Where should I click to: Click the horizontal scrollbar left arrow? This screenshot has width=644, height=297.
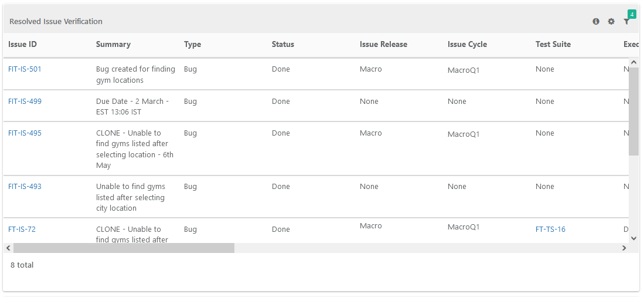tap(8, 248)
